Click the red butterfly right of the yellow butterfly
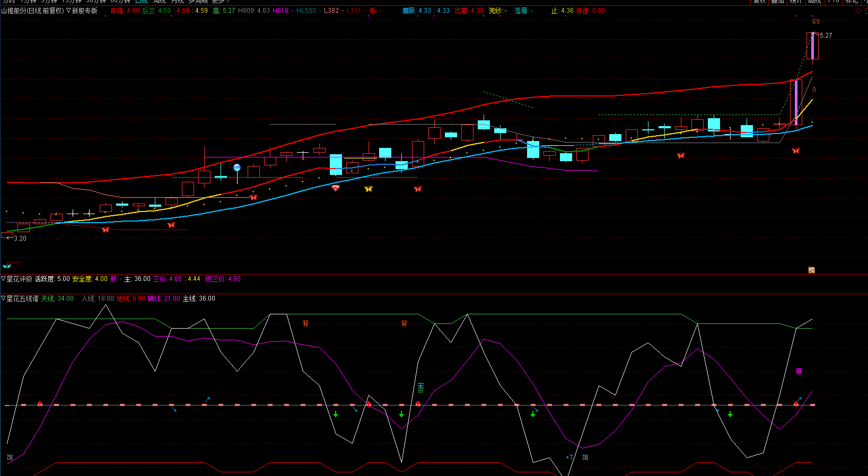 (418, 189)
